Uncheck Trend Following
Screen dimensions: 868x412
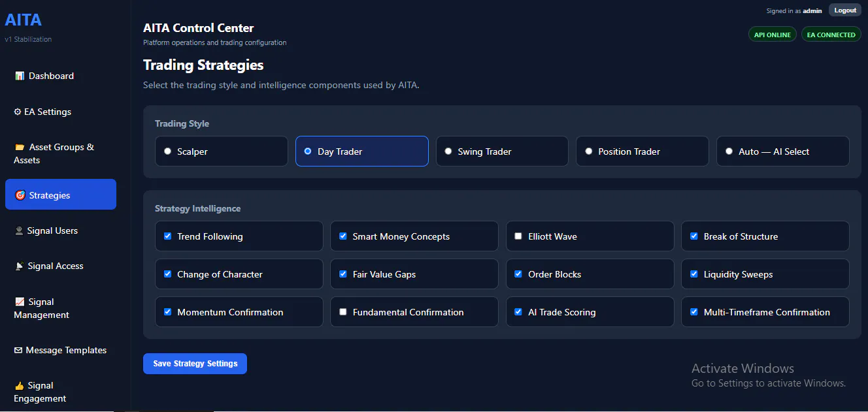click(167, 236)
